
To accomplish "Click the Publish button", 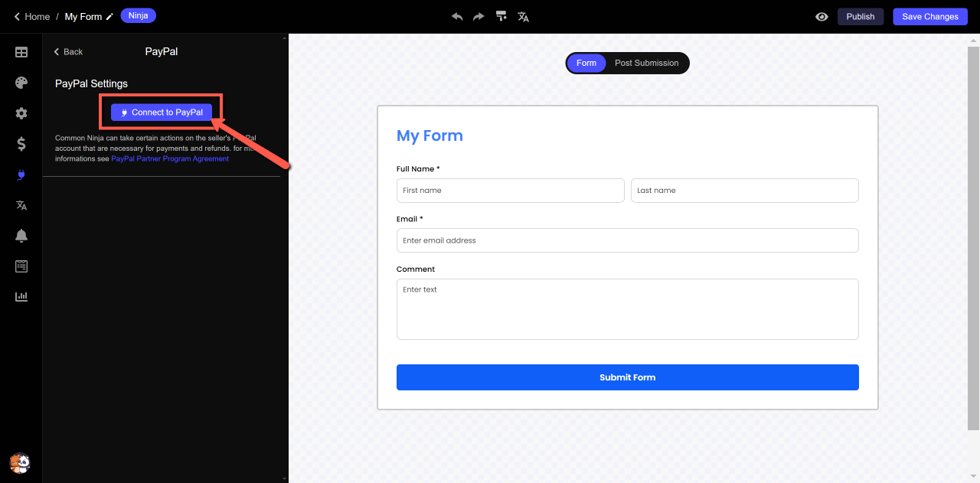I will [x=861, y=16].
